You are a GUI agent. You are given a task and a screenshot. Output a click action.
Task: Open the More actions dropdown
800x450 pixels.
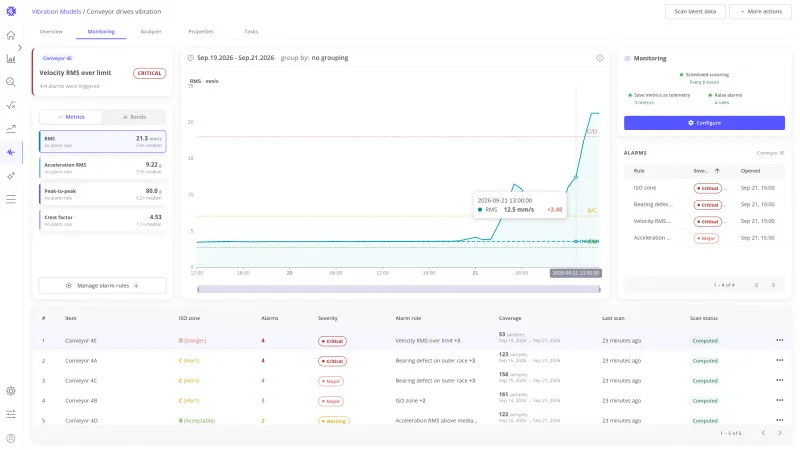coord(760,11)
